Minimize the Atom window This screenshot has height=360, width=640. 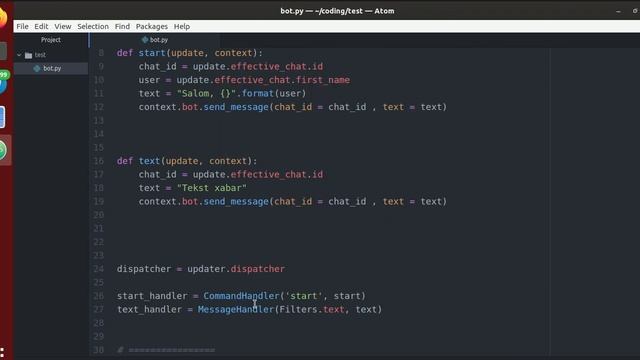tap(618, 11)
